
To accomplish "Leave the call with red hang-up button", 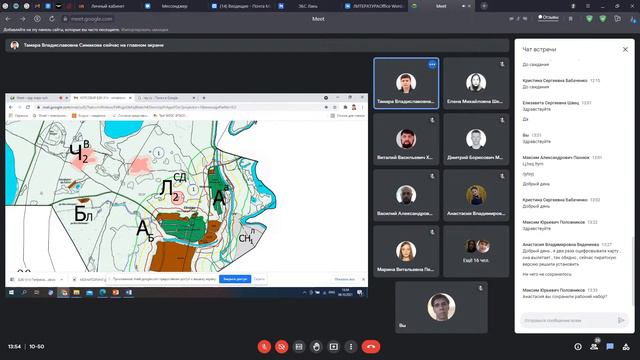I will coord(371,347).
